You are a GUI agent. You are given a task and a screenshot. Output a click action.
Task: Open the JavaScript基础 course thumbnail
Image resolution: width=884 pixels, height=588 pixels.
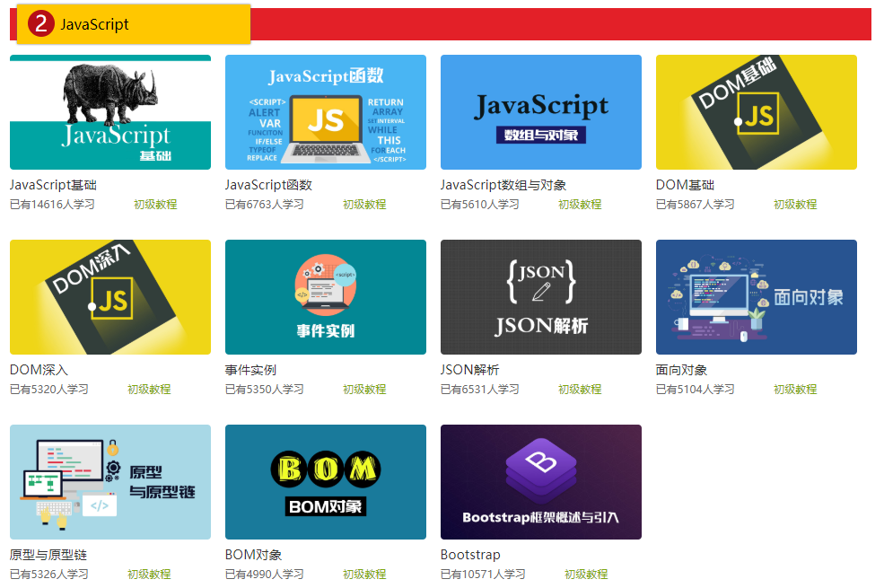click(x=110, y=112)
